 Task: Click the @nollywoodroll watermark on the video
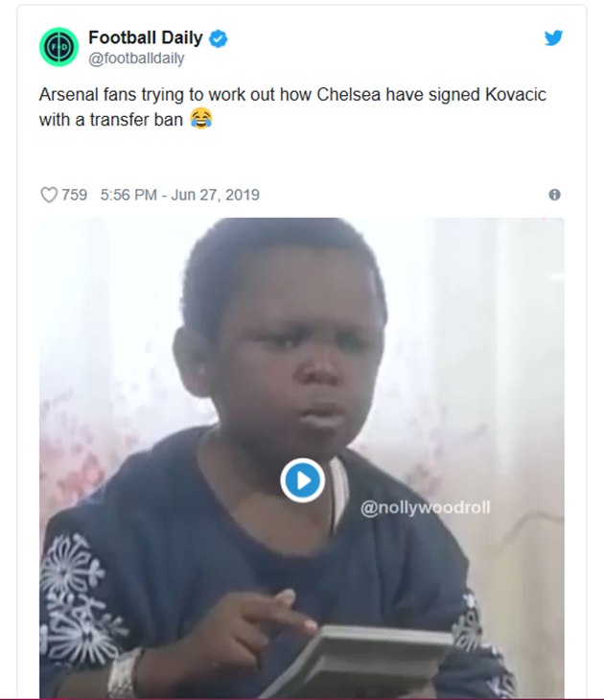pyautogui.click(x=425, y=508)
